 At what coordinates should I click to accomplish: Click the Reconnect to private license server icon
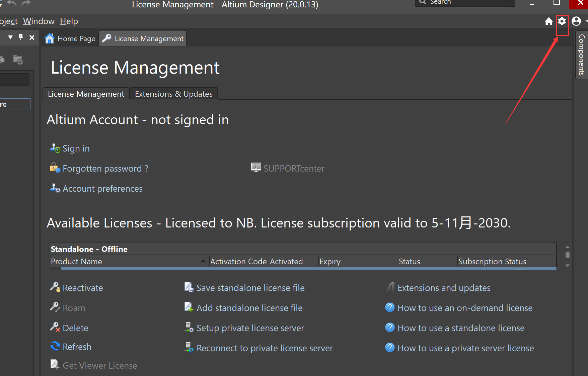click(x=189, y=347)
